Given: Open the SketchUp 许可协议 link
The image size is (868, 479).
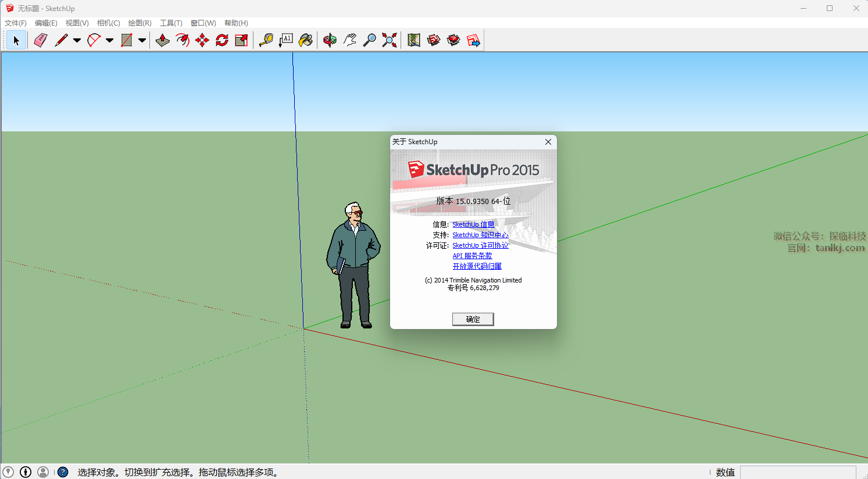Looking at the screenshot, I should tap(480, 245).
